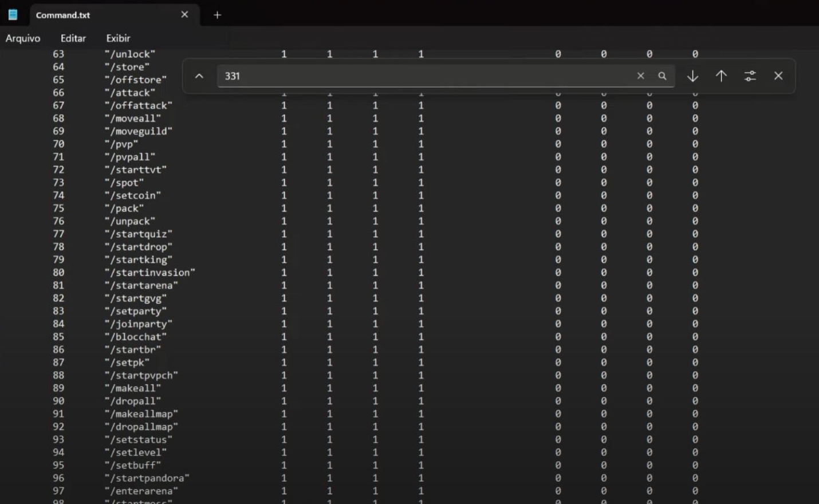Click the "/setcoin" command entry

(132, 195)
